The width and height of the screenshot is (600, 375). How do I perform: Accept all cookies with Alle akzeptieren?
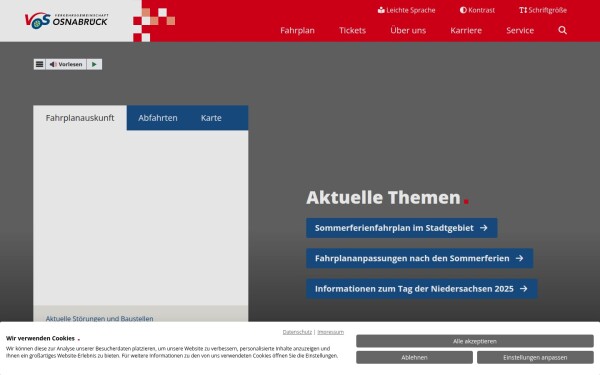pos(474,341)
